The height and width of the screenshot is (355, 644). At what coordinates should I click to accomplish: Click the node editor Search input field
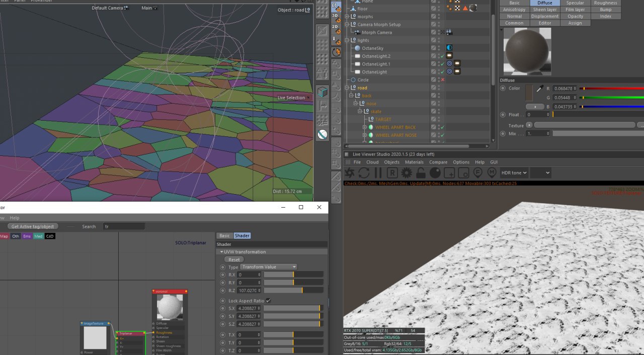[x=124, y=226]
